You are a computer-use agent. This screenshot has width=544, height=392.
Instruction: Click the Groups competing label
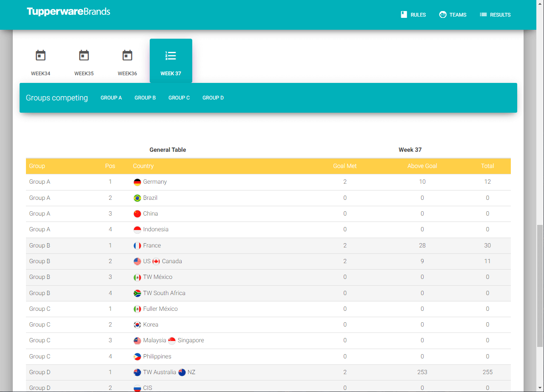57,98
